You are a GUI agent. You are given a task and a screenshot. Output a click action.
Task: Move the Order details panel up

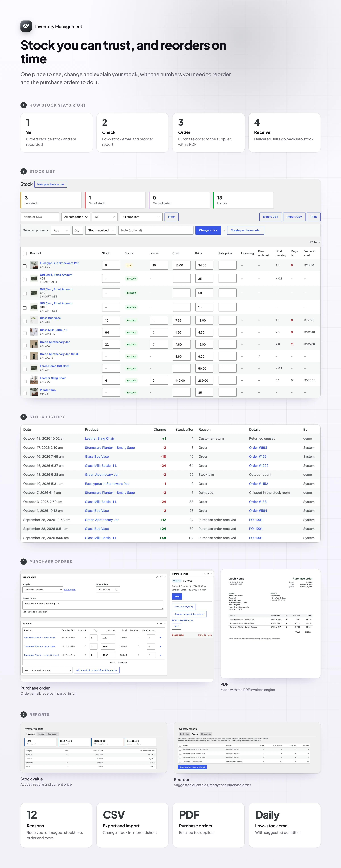(157, 577)
